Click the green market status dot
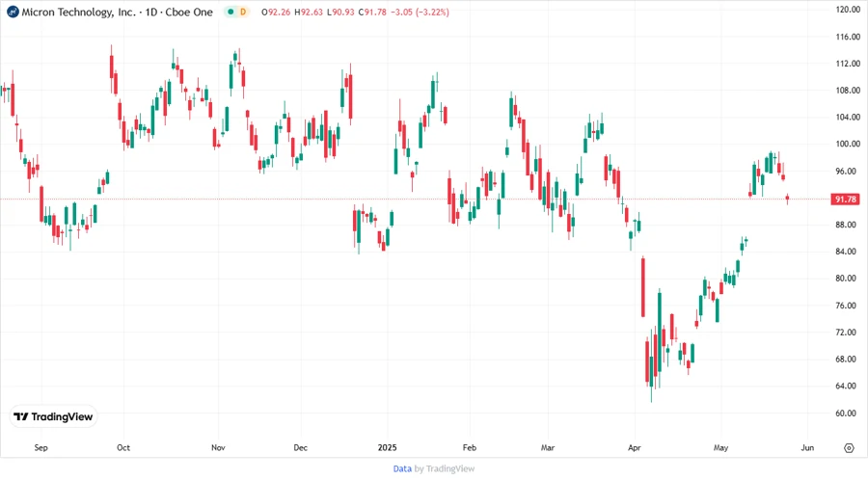The height and width of the screenshot is (480, 868). 231,12
